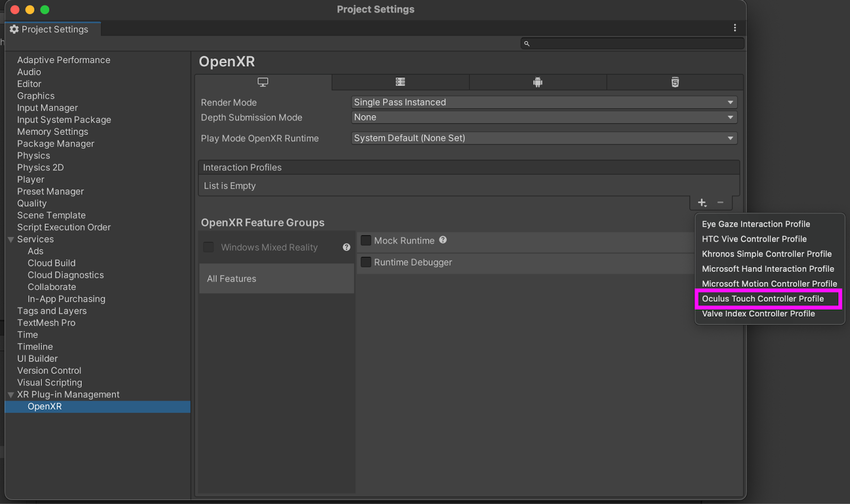Open Memory Settings
The height and width of the screenshot is (504, 850).
(53, 132)
